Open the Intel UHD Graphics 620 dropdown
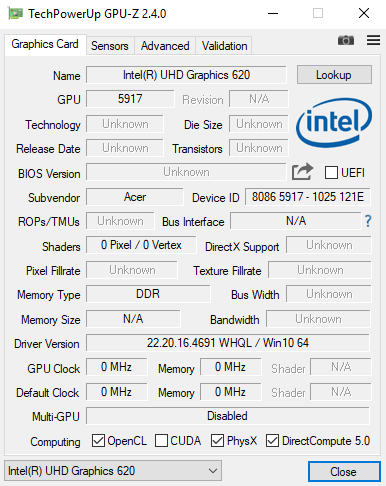This screenshot has width=386, height=486. 113,471
